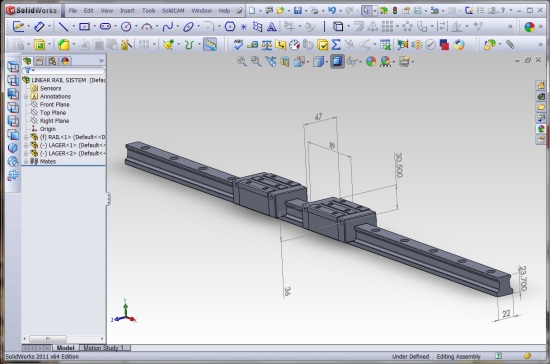This screenshot has height=364, width=550.
Task: Toggle the Select cursor tool
Action: point(366,11)
